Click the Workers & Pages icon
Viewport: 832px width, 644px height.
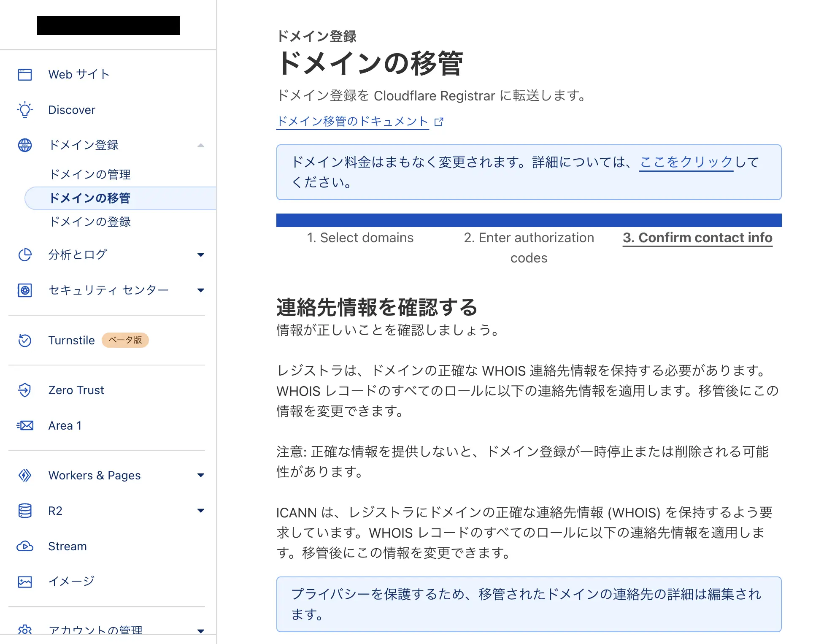pyautogui.click(x=25, y=475)
